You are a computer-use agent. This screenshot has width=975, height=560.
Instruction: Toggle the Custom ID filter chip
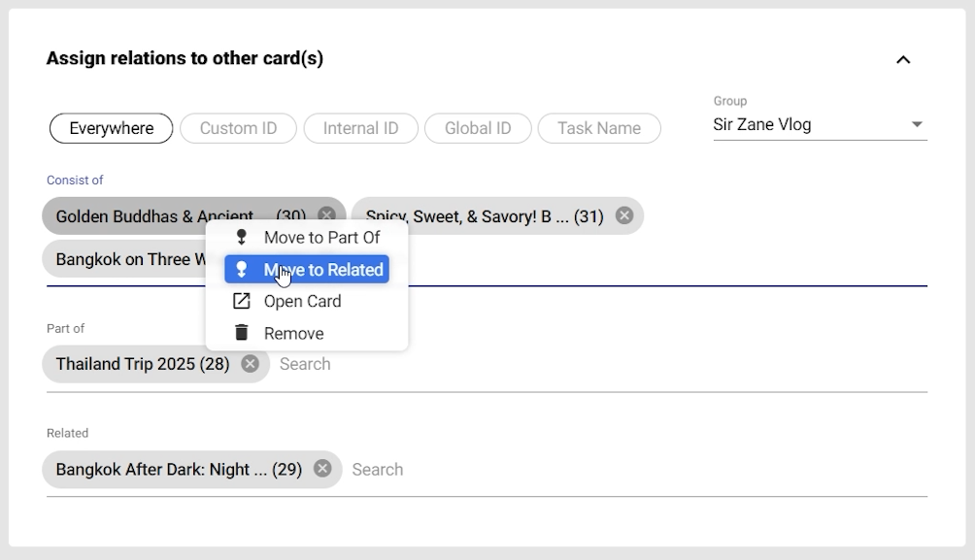tap(238, 128)
